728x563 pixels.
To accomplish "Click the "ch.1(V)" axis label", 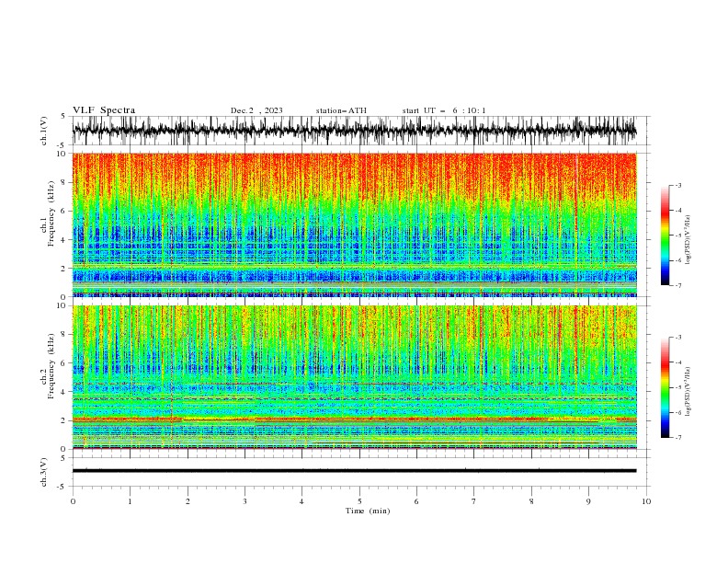I will pos(44,131).
